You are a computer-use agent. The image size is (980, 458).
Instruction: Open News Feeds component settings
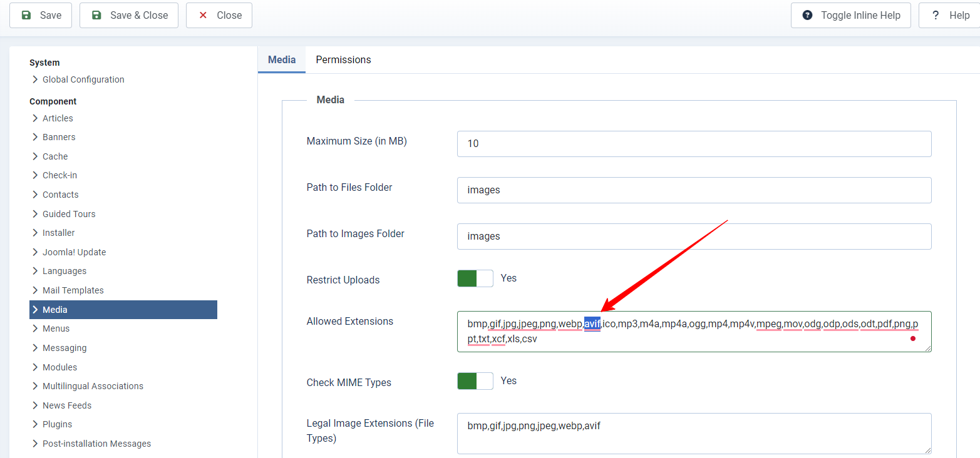click(x=67, y=405)
